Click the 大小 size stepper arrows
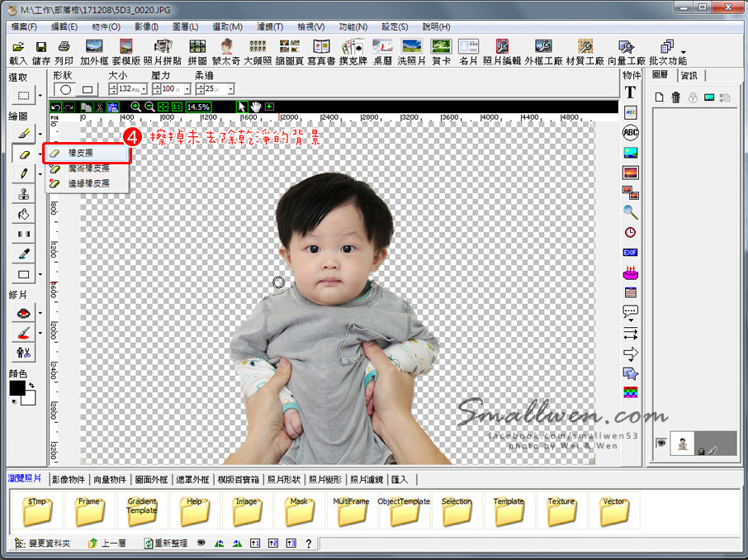Image resolution: width=748 pixels, height=560 pixels. click(x=113, y=89)
